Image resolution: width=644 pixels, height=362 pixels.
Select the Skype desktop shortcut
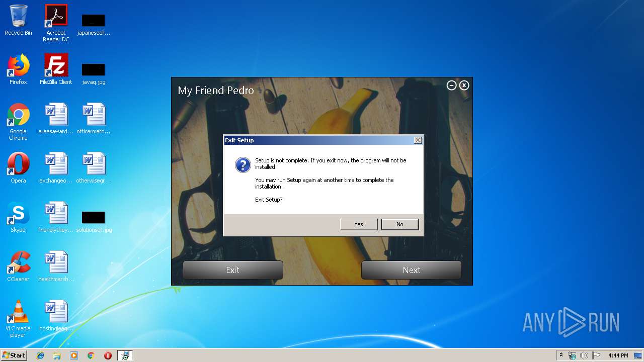pyautogui.click(x=18, y=217)
